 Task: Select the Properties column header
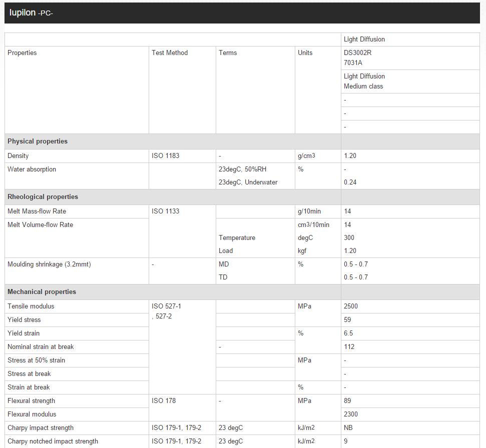pyautogui.click(x=22, y=53)
